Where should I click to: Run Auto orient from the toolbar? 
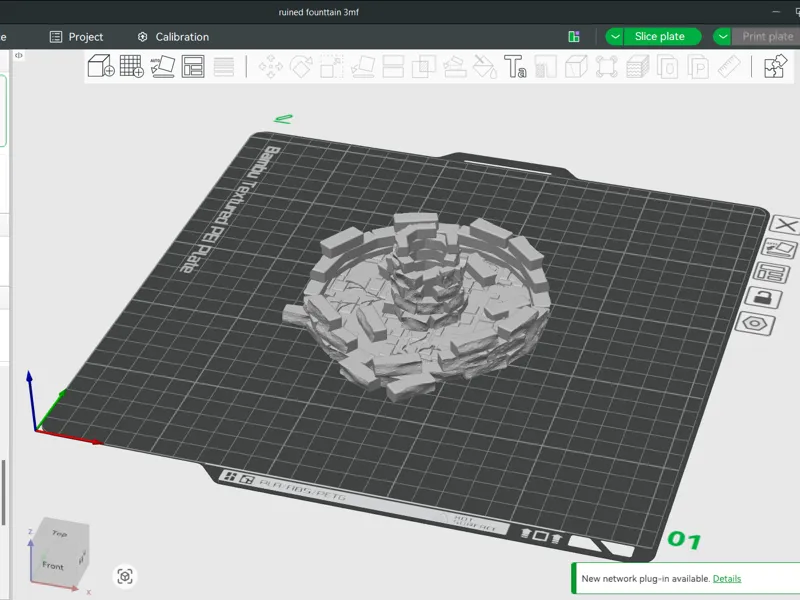click(163, 67)
